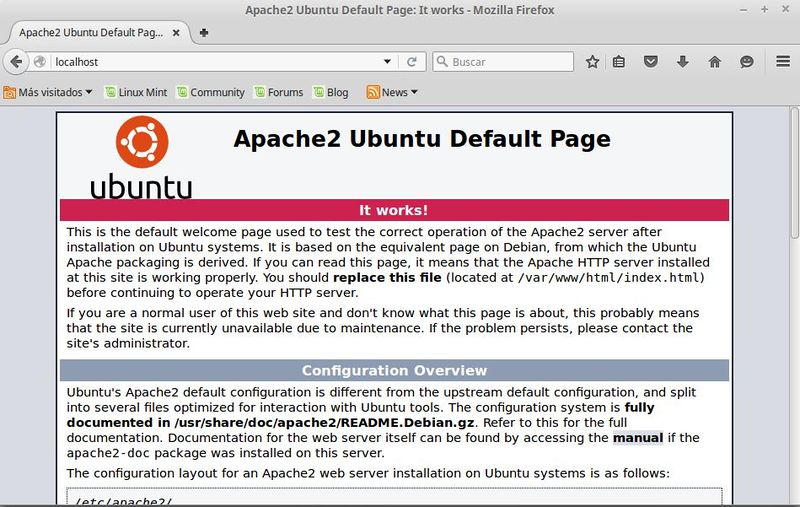The width and height of the screenshot is (800, 507).
Task: Close the Firefox window
Action: 786,9
